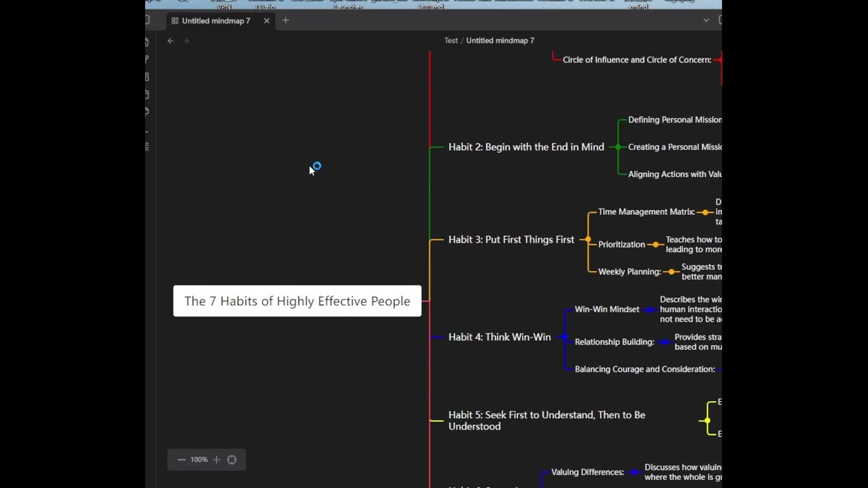Select Creating a Personal Mission node

click(x=675, y=147)
